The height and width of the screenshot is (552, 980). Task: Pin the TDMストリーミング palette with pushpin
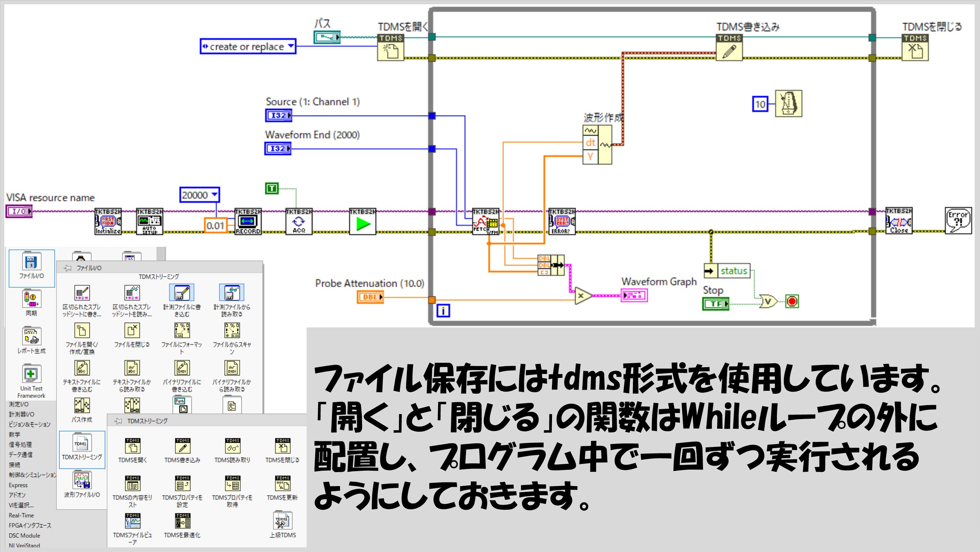118,421
